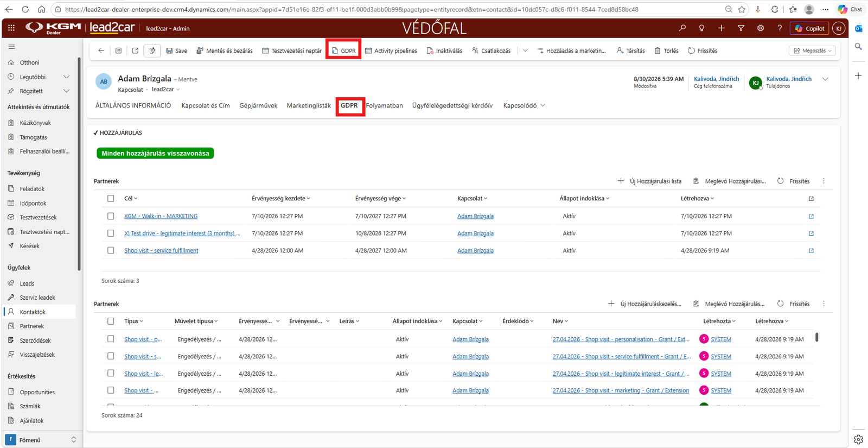Open the Outlook icon in browser sidebar
This screenshot has height=448, width=868.
coord(858,28)
